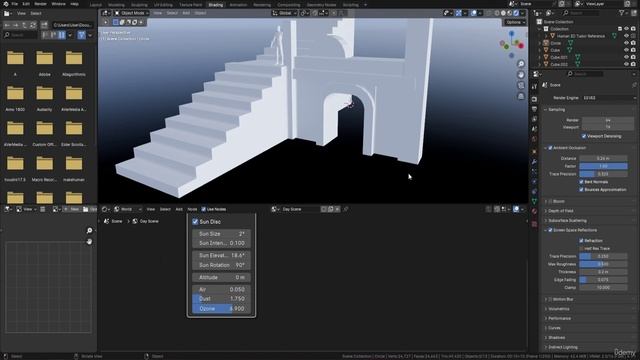640x360 pixels.
Task: Open the Render menu
Action: [x=40, y=4]
